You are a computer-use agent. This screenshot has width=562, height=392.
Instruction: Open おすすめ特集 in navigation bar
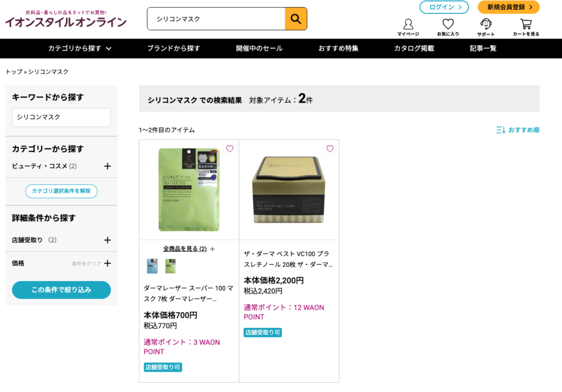pos(338,48)
